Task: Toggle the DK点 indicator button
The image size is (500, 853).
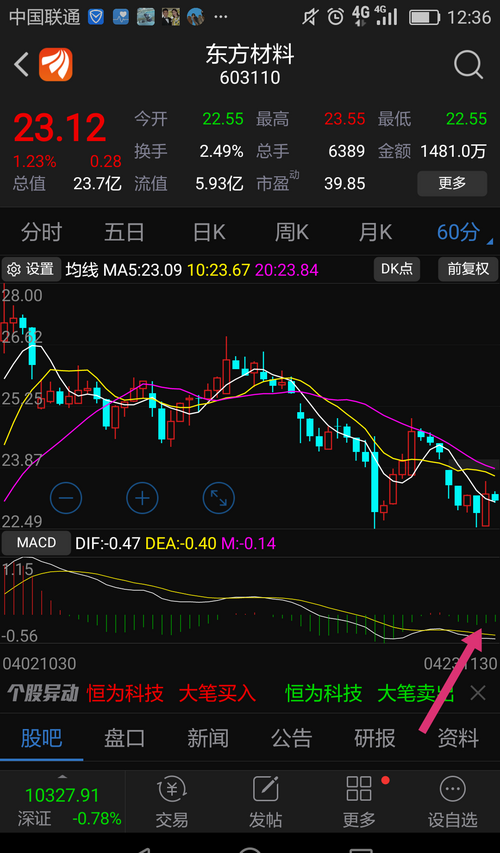Action: tap(397, 269)
